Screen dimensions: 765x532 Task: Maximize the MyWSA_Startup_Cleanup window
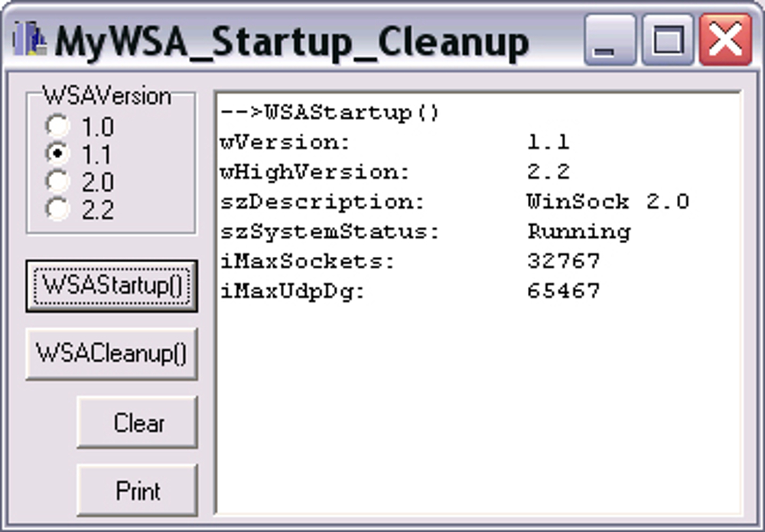pos(667,40)
